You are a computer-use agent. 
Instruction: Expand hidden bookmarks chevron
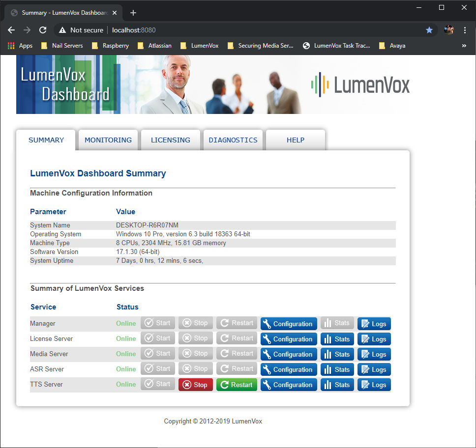pos(464,46)
